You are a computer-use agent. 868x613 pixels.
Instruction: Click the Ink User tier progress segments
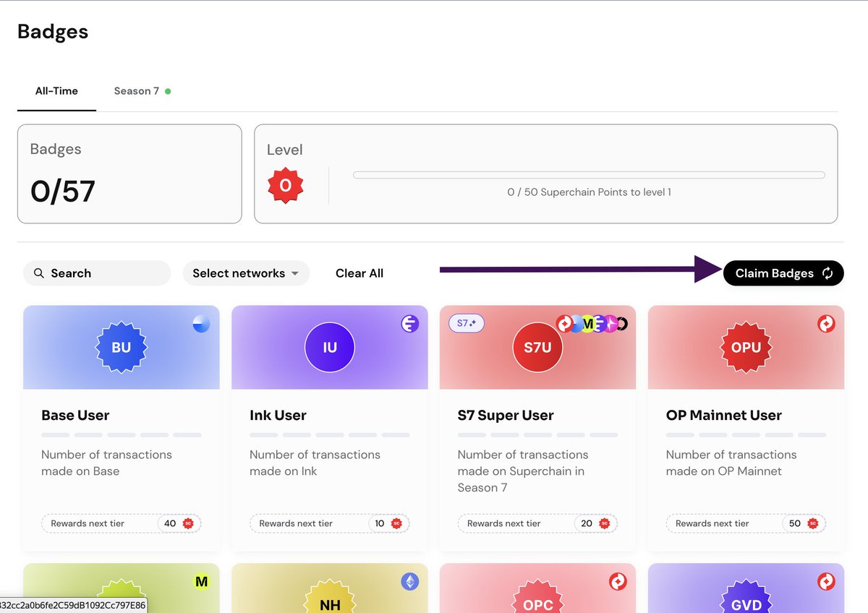[x=330, y=435]
